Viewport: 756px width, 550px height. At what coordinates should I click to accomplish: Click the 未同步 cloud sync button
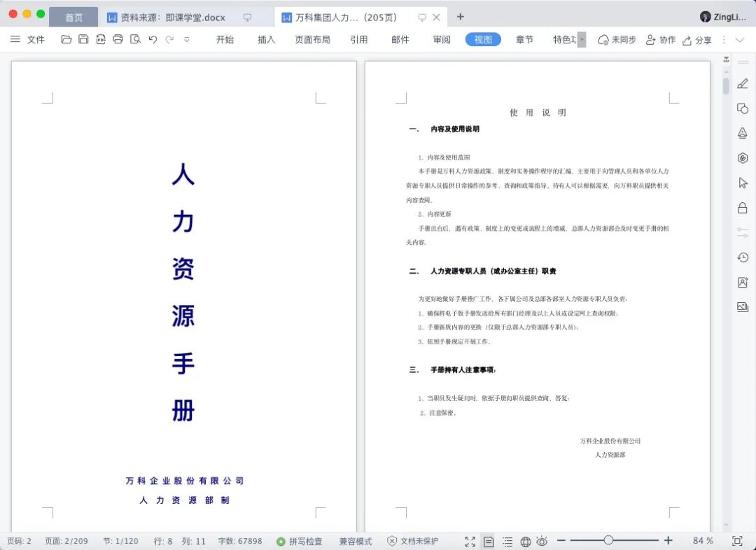point(617,39)
